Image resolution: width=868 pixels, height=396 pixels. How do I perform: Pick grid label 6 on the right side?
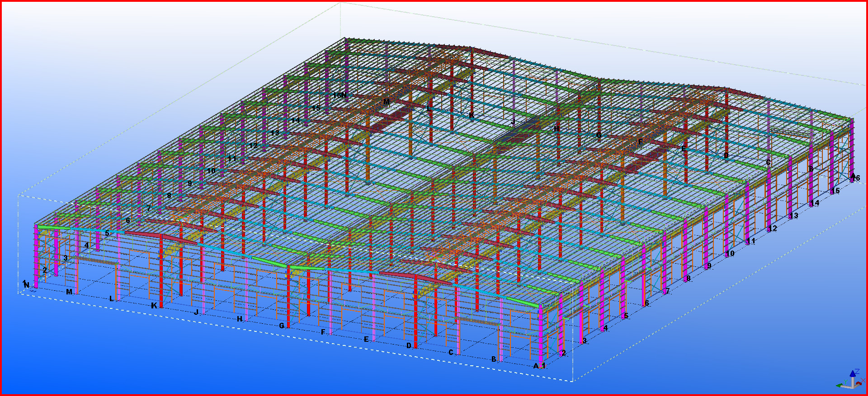[x=646, y=303]
